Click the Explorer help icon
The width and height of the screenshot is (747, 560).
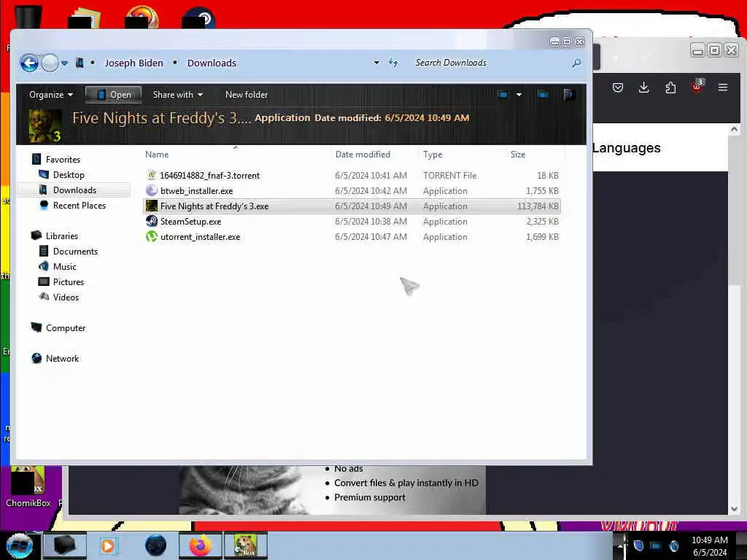coord(569,94)
